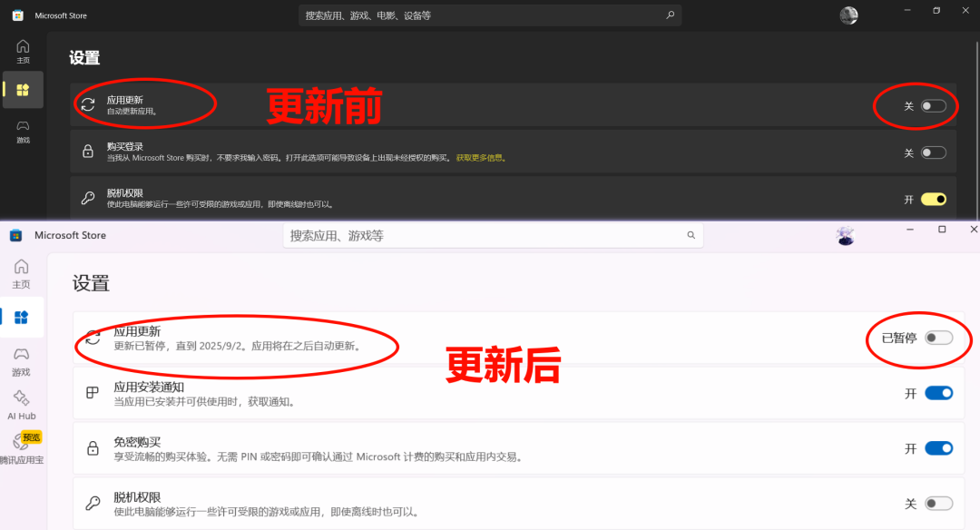Open 主页 in the light Store sidebar
The width and height of the screenshot is (980, 530).
tap(21, 274)
